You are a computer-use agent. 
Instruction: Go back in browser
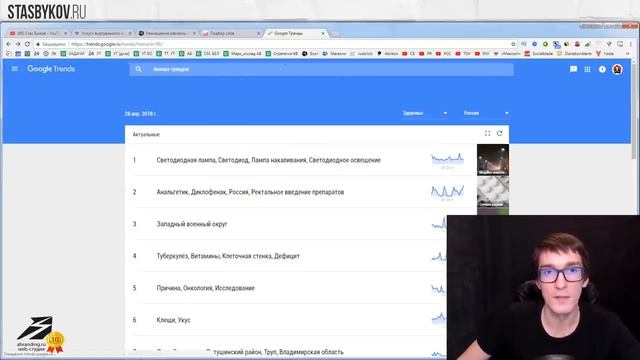(9, 44)
